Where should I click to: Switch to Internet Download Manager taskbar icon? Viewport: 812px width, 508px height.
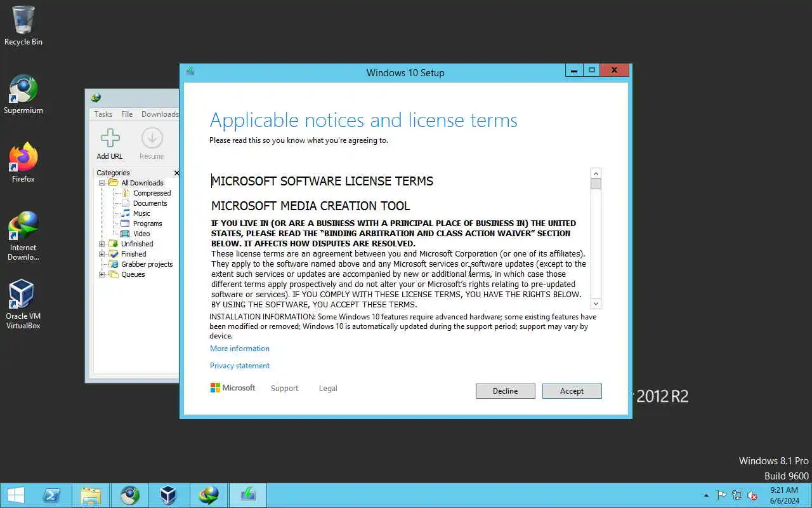point(209,495)
